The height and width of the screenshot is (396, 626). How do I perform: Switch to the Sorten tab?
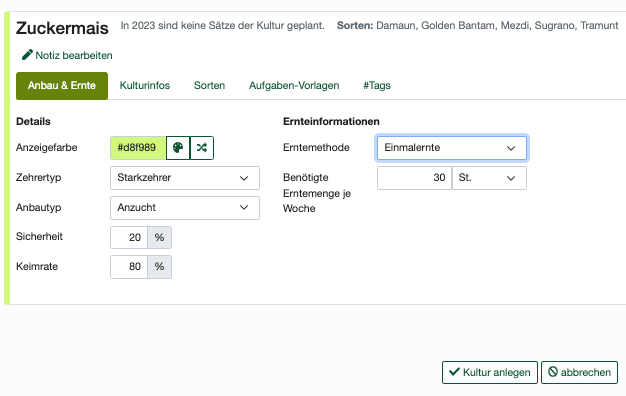pos(209,85)
